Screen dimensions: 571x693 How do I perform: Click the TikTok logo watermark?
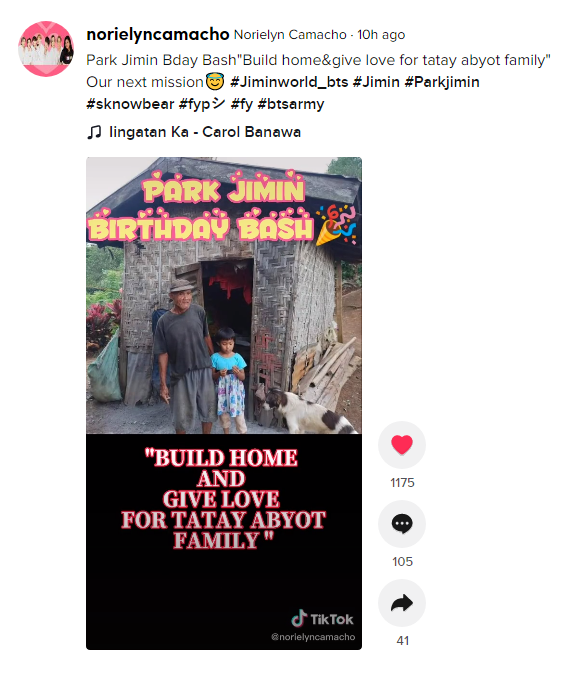tap(322, 619)
